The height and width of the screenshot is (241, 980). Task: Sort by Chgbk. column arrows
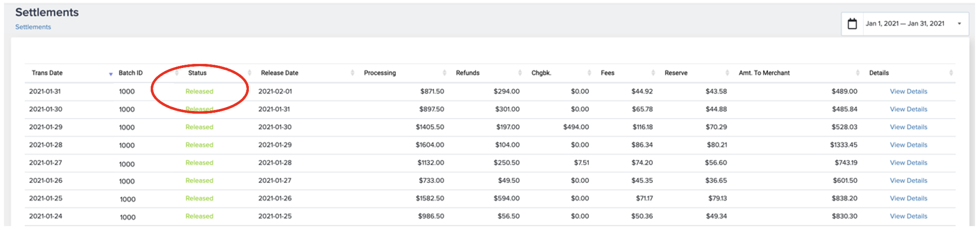589,73
